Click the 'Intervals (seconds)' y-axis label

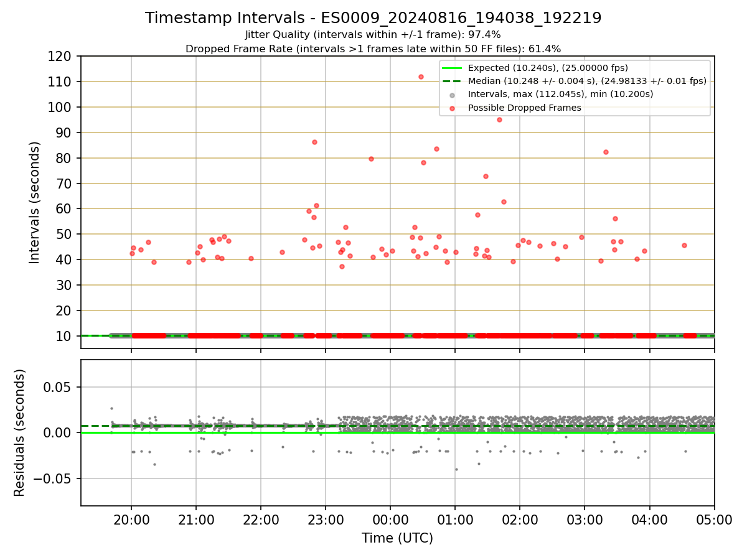(x=35, y=202)
